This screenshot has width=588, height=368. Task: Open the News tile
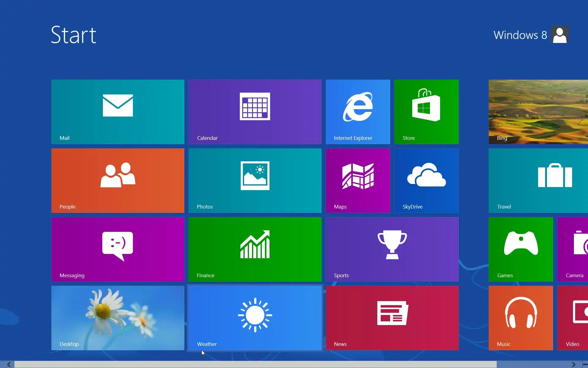(392, 318)
